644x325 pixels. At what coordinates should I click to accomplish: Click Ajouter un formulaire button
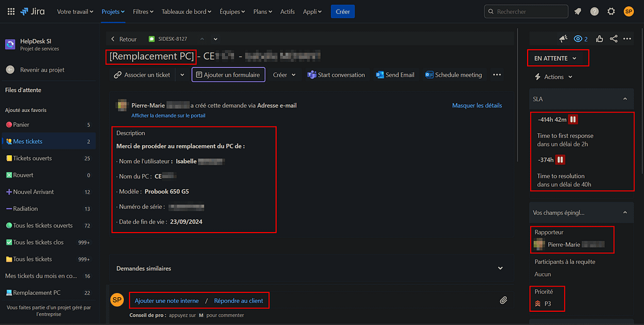tap(228, 75)
